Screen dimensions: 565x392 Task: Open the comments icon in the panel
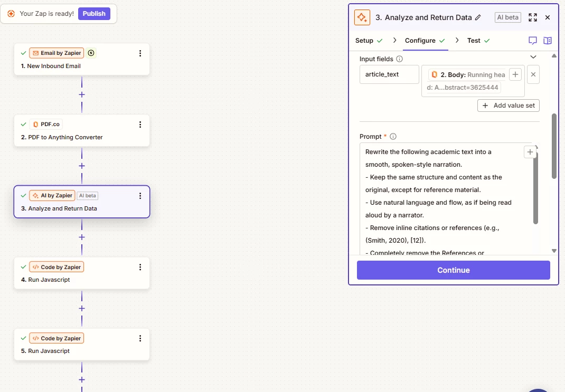tap(533, 41)
